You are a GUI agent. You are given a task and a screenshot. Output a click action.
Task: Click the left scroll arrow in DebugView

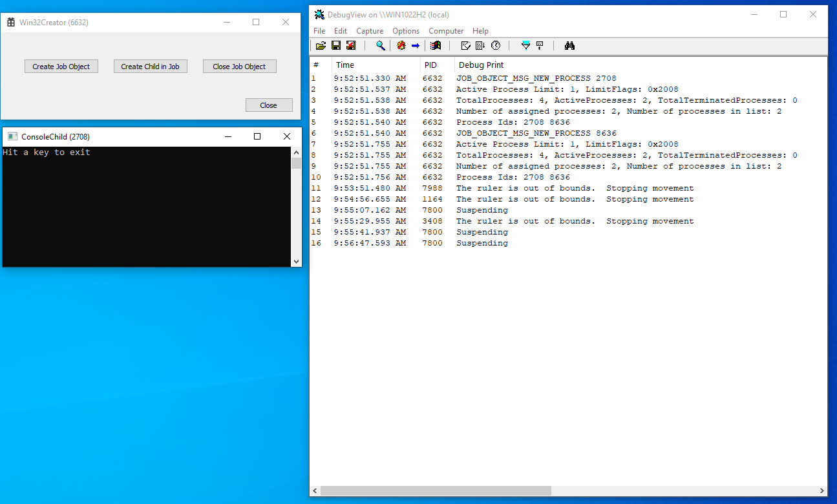click(315, 490)
